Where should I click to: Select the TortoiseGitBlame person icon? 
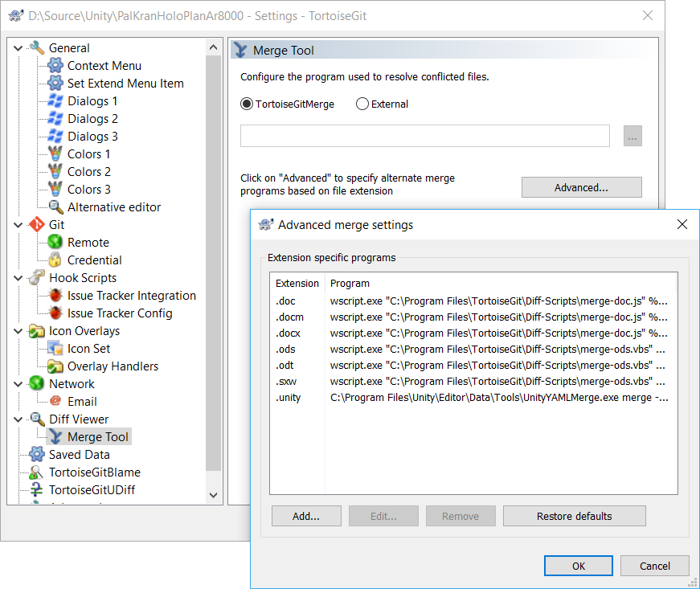pyautogui.click(x=37, y=472)
